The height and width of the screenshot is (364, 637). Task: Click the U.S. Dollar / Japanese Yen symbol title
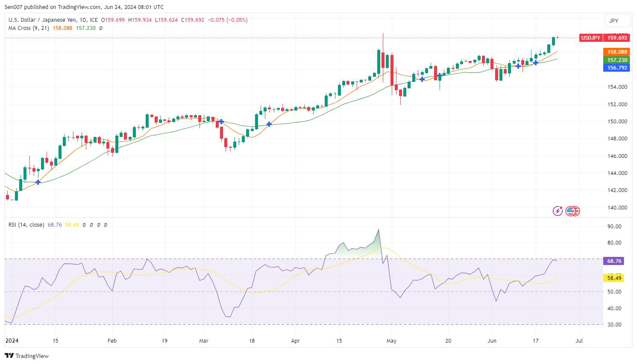coord(53,20)
